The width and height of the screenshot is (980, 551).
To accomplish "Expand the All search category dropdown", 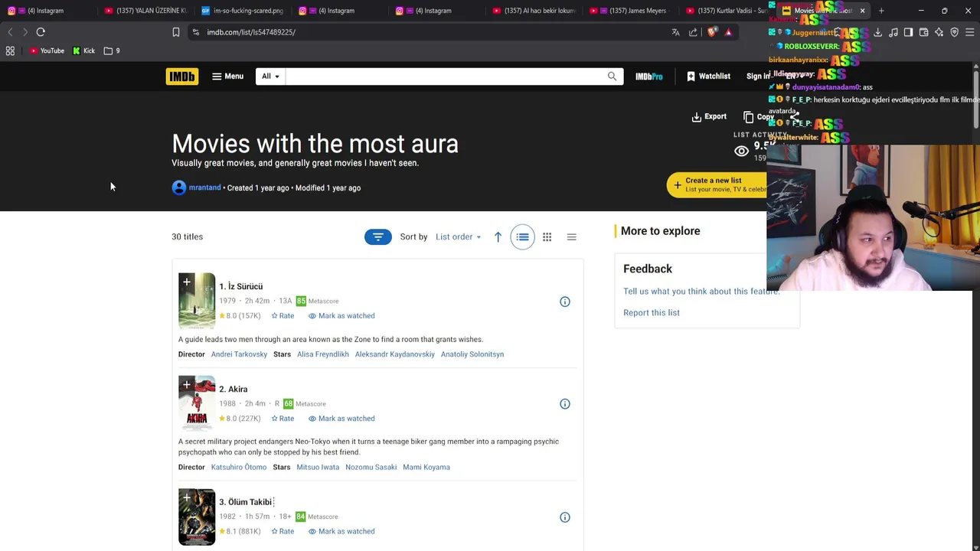I will click(270, 77).
